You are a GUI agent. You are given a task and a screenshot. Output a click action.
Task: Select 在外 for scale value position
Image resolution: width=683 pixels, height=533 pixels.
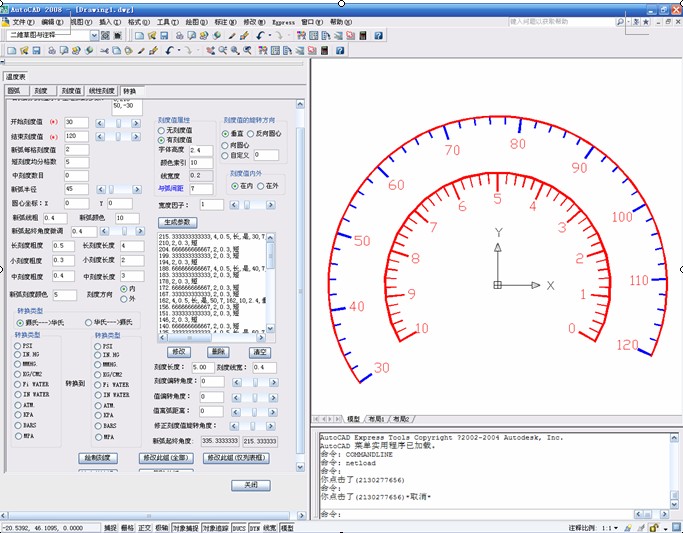[x=262, y=186]
